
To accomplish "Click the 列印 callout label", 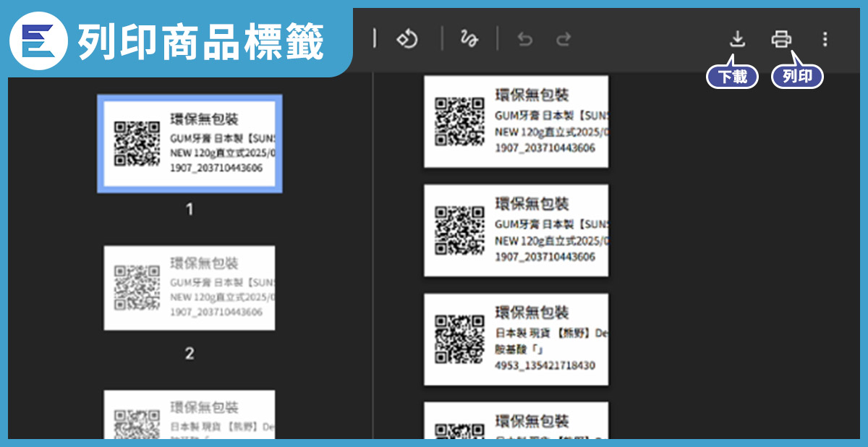I will pos(797,77).
